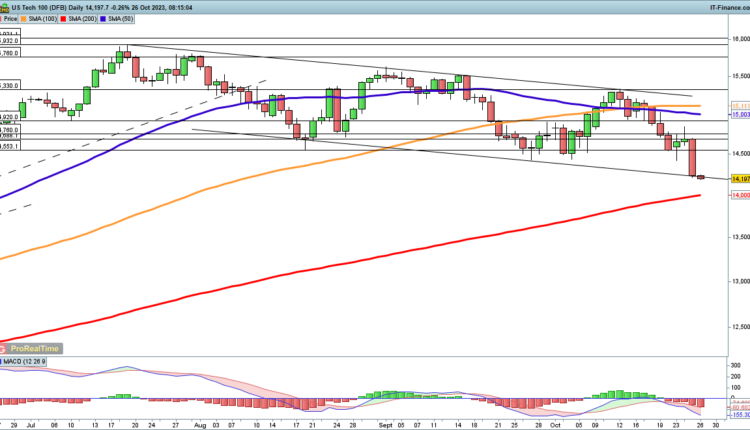This screenshot has height=430, width=750.
Task: Select the yellow 14,197 current price tag
Action: [x=740, y=178]
